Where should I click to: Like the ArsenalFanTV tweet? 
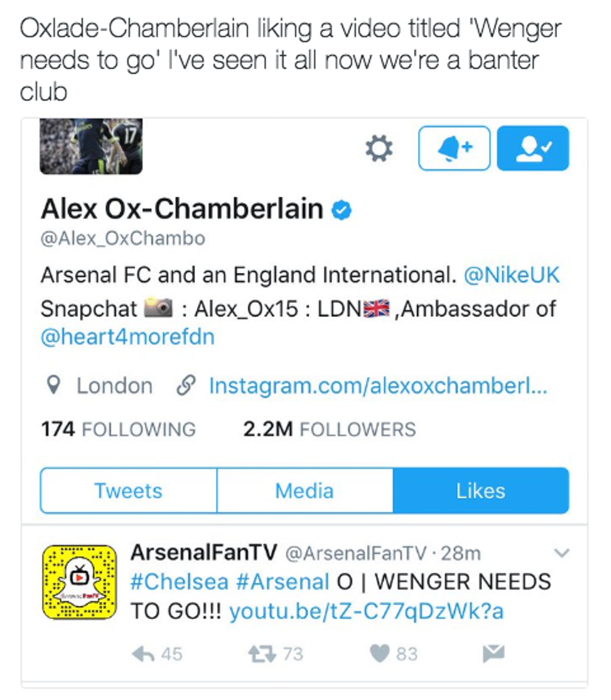point(378,653)
